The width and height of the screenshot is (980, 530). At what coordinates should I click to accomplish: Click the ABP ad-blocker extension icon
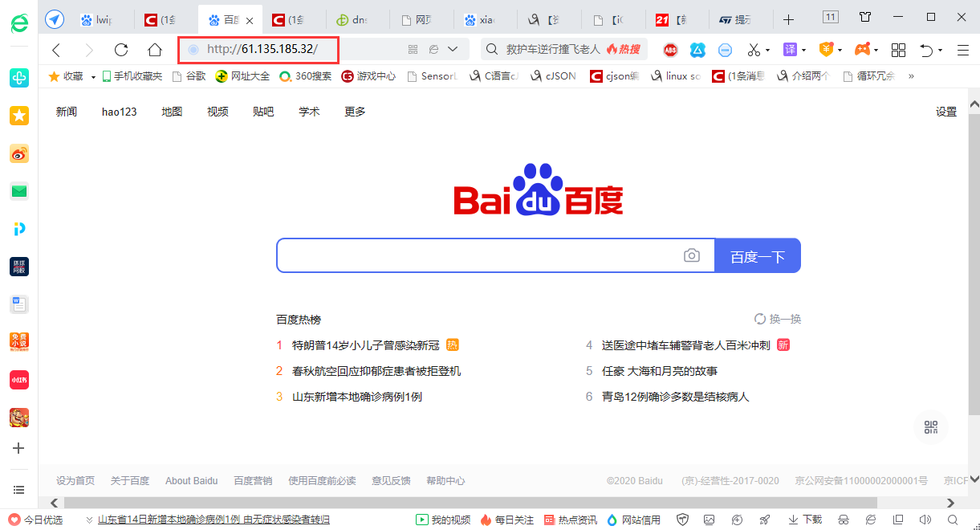670,50
